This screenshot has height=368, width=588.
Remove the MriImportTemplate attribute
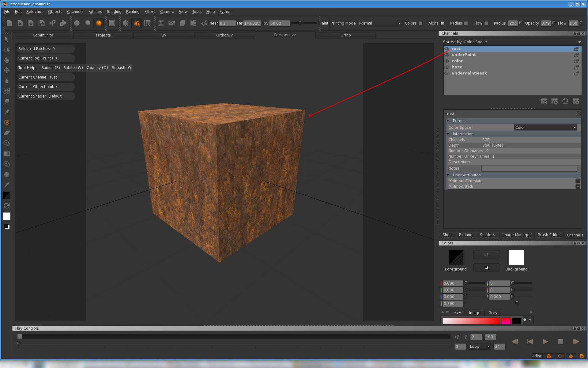click(x=578, y=181)
